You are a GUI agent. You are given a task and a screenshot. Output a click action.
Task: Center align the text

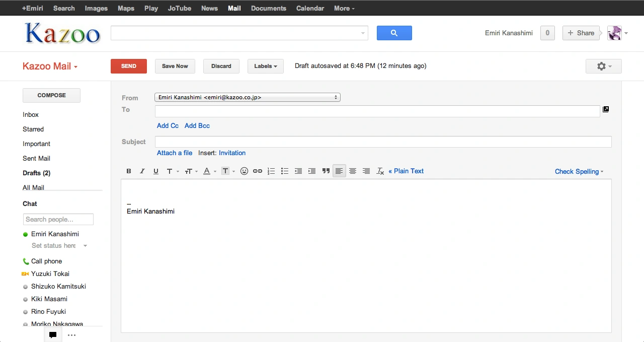coord(353,171)
